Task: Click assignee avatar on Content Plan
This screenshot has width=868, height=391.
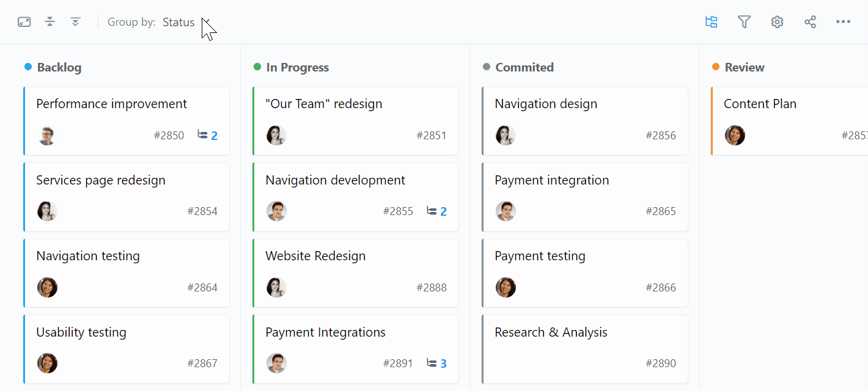Action: pos(735,135)
